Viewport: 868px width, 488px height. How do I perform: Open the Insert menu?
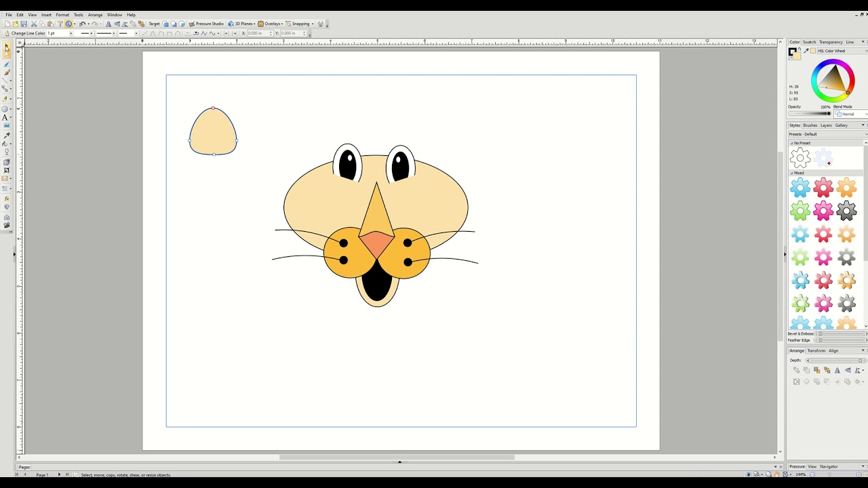point(46,15)
